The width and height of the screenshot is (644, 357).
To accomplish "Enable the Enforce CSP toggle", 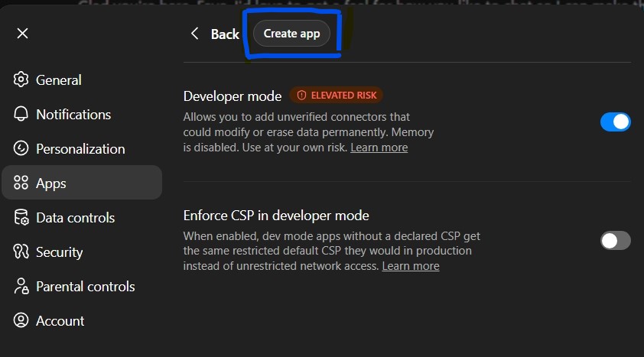I will click(x=615, y=241).
